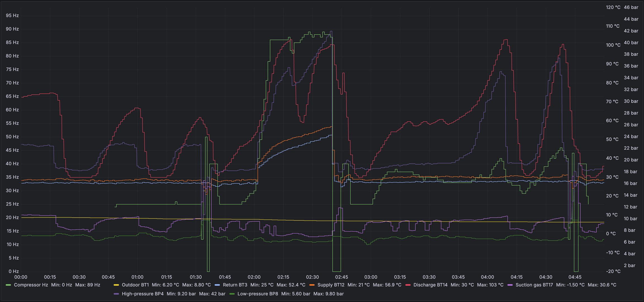The image size is (644, 302).
Task: Click the 90 Hz left axis label
Action: pyautogui.click(x=12, y=29)
